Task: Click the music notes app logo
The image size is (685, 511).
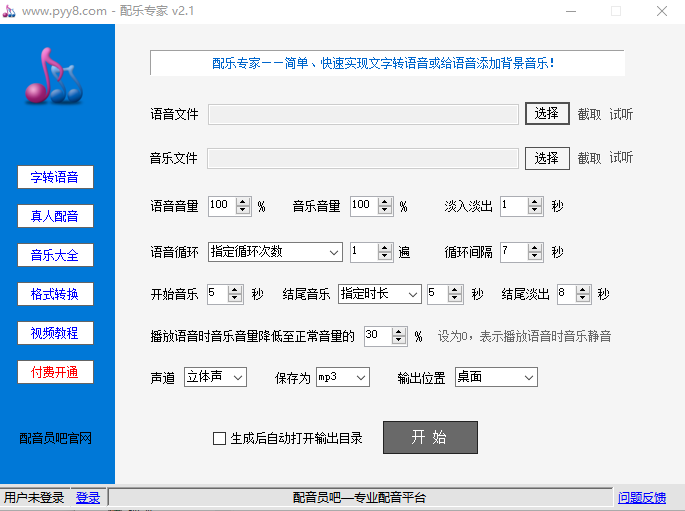Action: (54, 76)
